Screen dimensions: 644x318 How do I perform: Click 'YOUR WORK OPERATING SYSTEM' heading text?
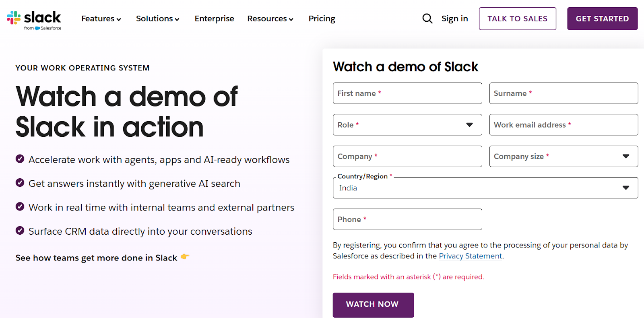point(83,68)
